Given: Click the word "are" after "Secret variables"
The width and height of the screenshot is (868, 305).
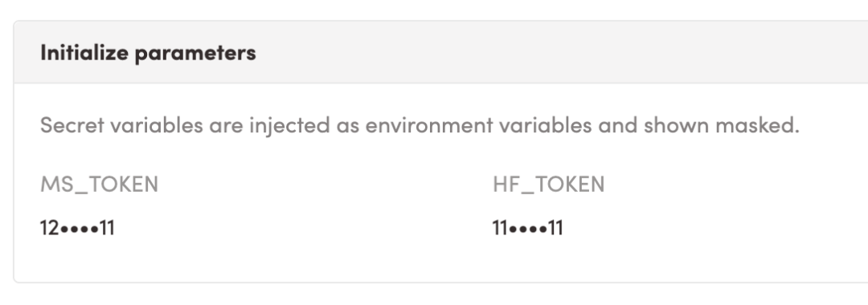Looking at the screenshot, I should pyautogui.click(x=226, y=127).
